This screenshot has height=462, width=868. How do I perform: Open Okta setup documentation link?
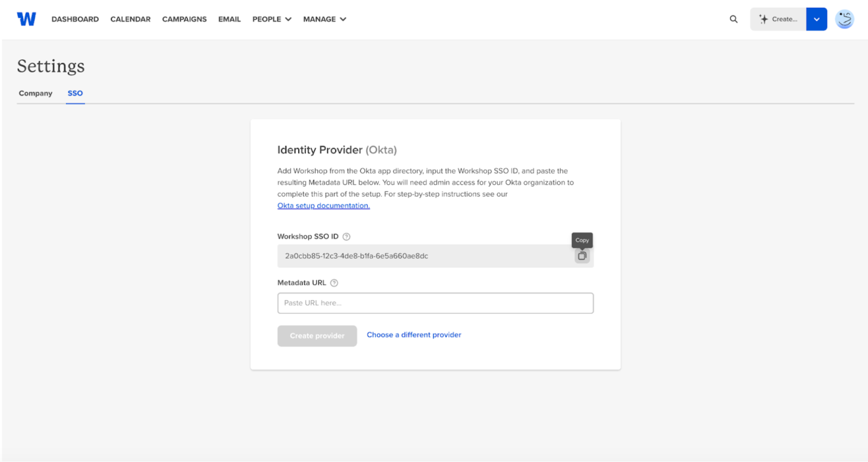click(x=323, y=206)
